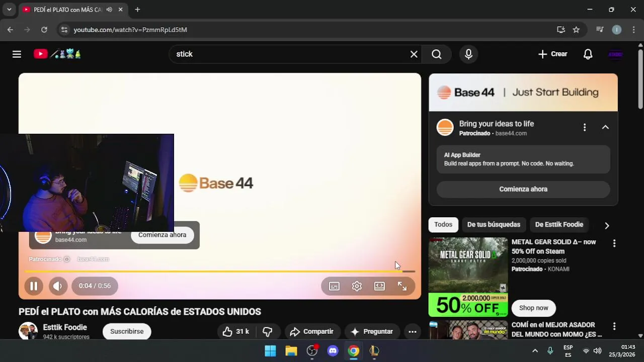Subscribe to Esttik Foodie
This screenshot has height=362, width=644.
pos(127,331)
